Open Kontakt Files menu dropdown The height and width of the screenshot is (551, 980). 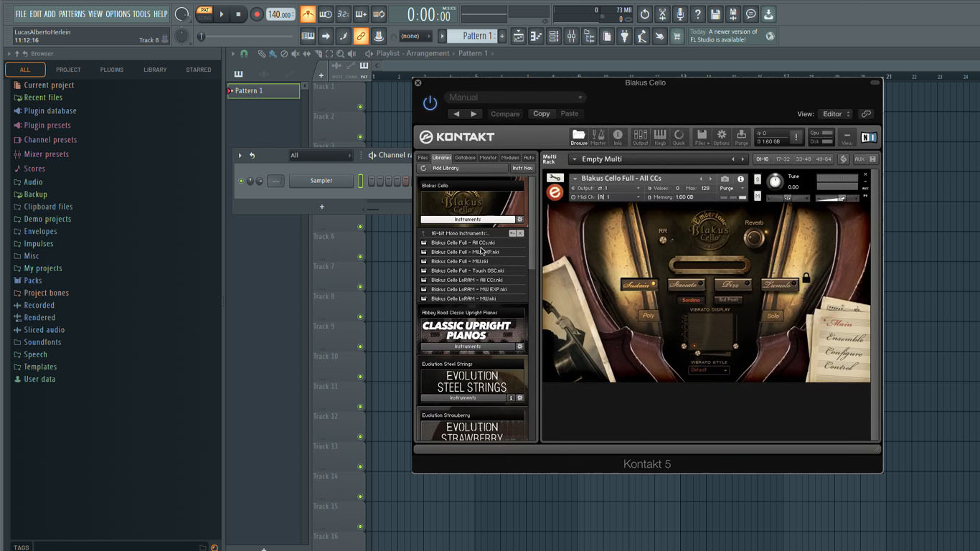point(702,137)
